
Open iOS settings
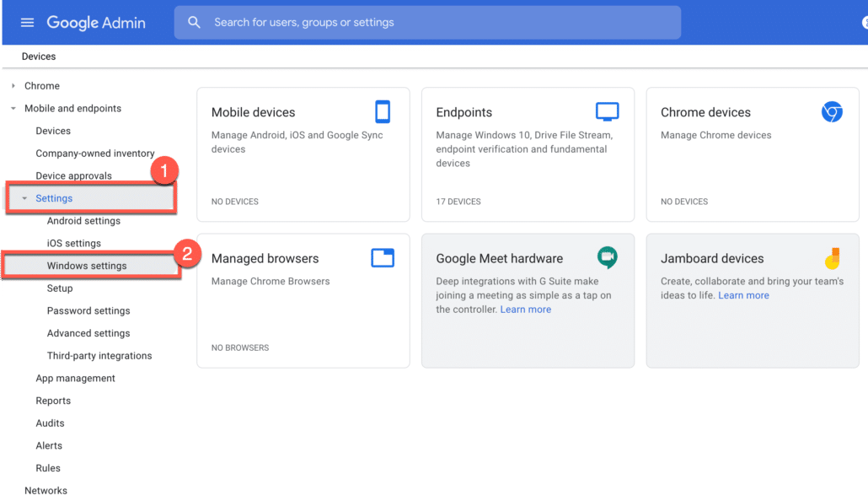click(x=73, y=243)
